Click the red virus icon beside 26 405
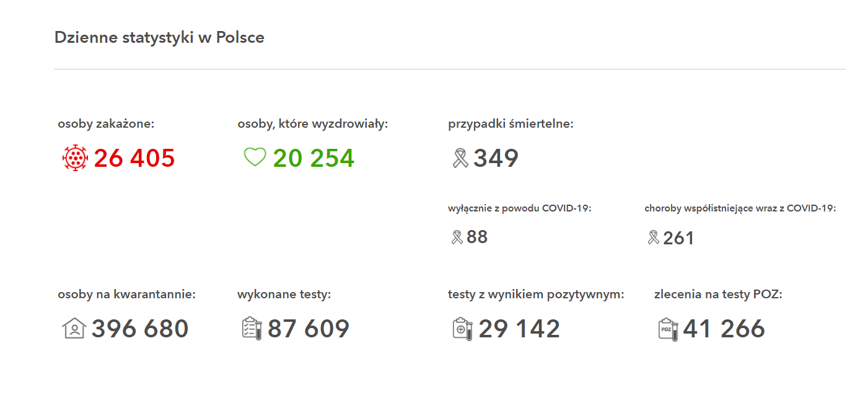 point(75,158)
